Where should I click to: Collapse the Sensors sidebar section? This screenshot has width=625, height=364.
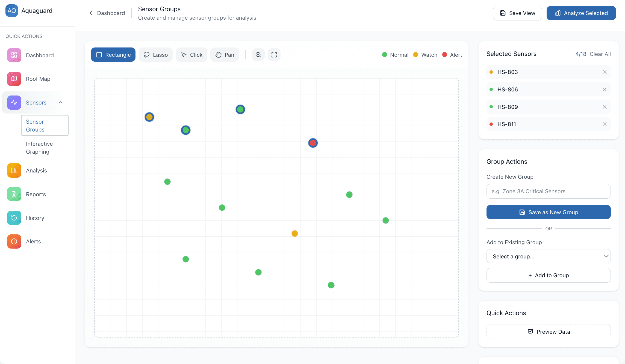(61, 103)
